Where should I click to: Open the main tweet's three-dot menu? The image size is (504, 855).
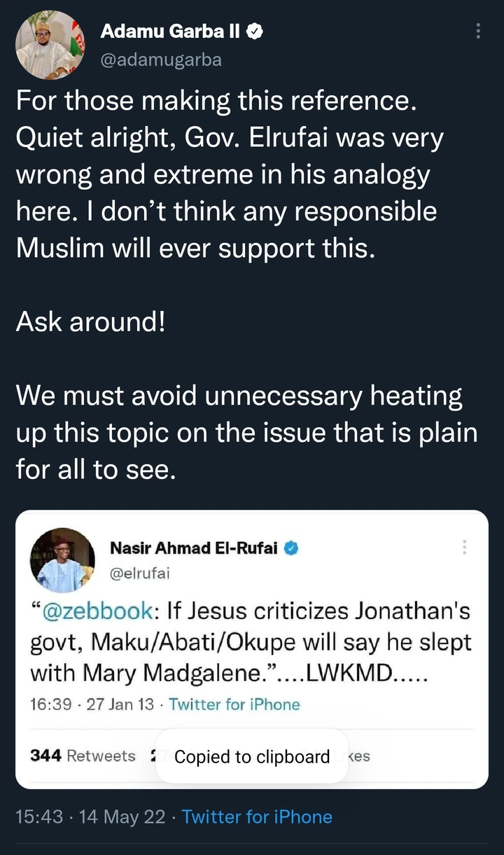[x=478, y=32]
